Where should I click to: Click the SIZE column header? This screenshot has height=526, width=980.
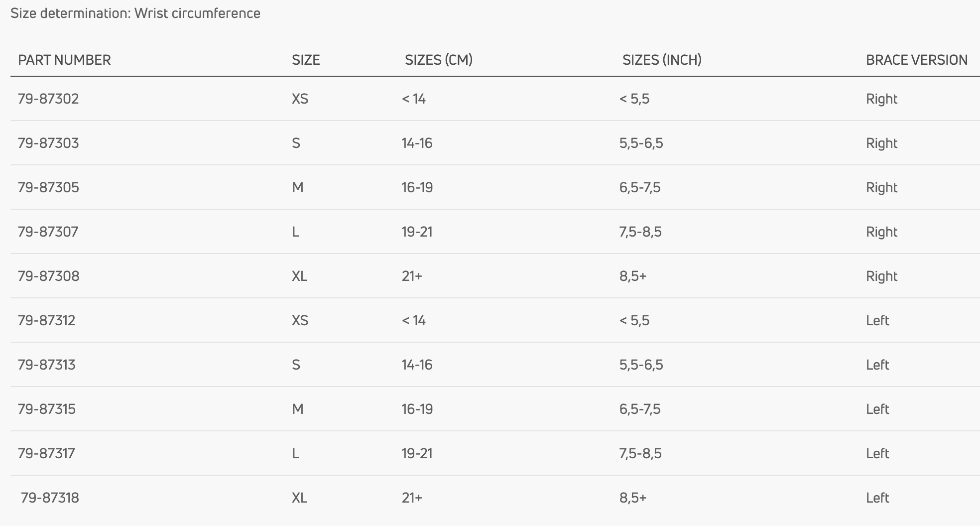point(306,60)
